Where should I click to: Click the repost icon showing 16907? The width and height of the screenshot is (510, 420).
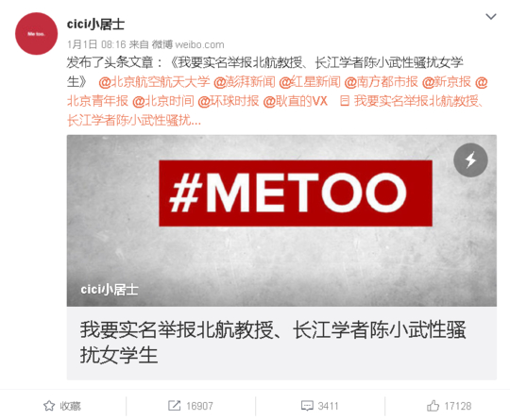(174, 406)
